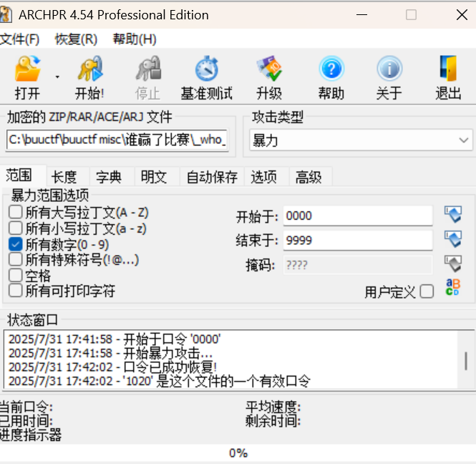Expand the arrow next to 打开

click(57, 77)
